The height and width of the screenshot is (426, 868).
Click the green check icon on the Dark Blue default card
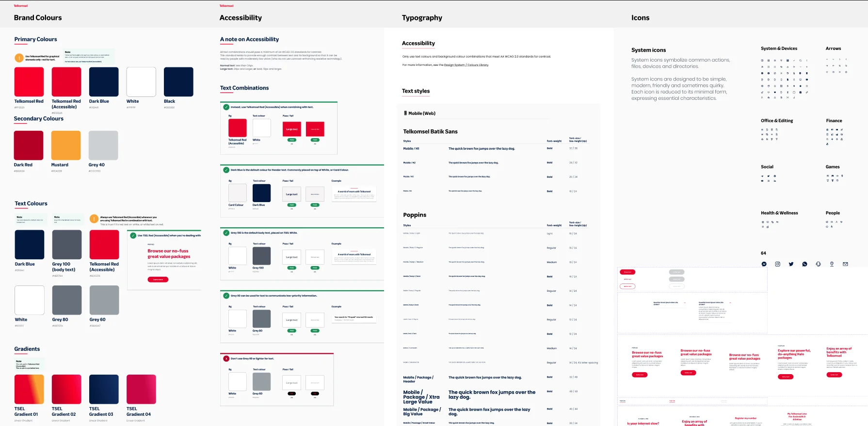(x=226, y=170)
